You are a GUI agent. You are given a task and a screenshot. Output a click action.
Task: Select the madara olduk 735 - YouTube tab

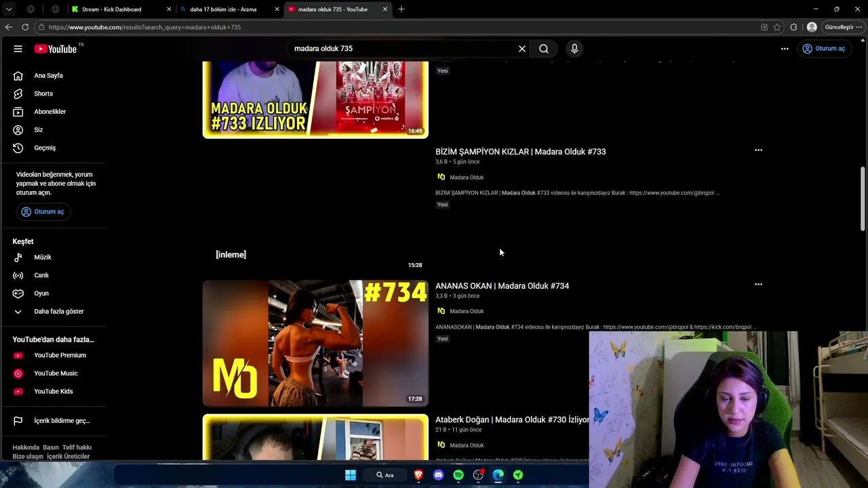[x=338, y=9]
